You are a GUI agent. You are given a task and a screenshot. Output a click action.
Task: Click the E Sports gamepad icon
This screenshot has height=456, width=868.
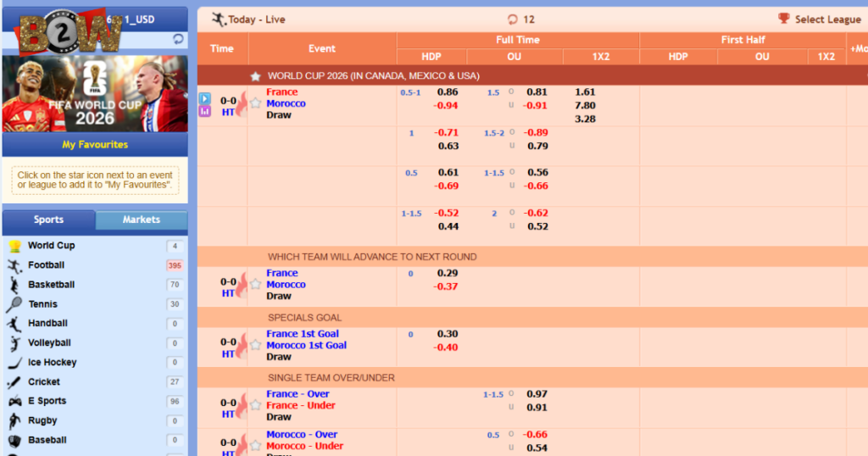[14, 401]
